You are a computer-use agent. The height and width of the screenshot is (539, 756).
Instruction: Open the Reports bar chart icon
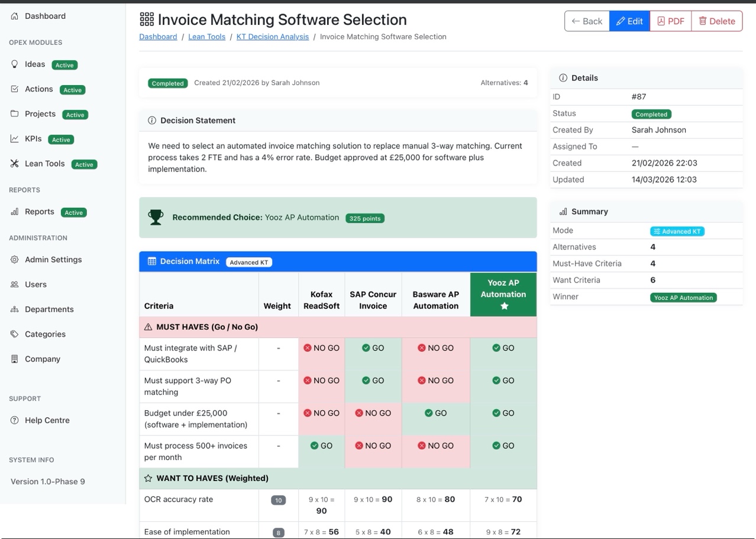pos(14,212)
